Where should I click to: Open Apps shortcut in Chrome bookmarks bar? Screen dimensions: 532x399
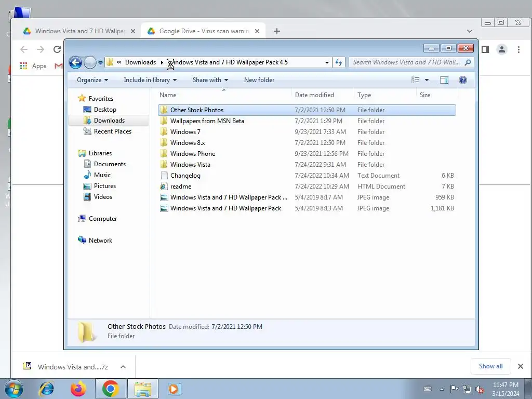pos(33,66)
